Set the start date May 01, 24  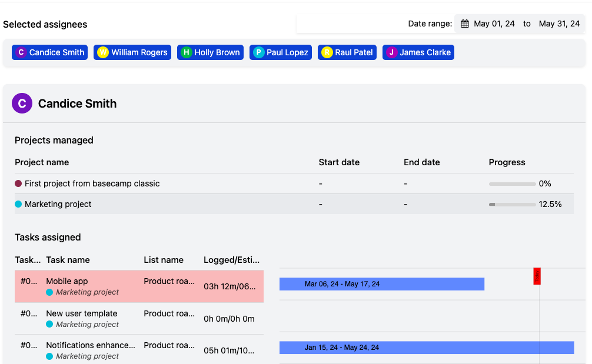tap(494, 24)
